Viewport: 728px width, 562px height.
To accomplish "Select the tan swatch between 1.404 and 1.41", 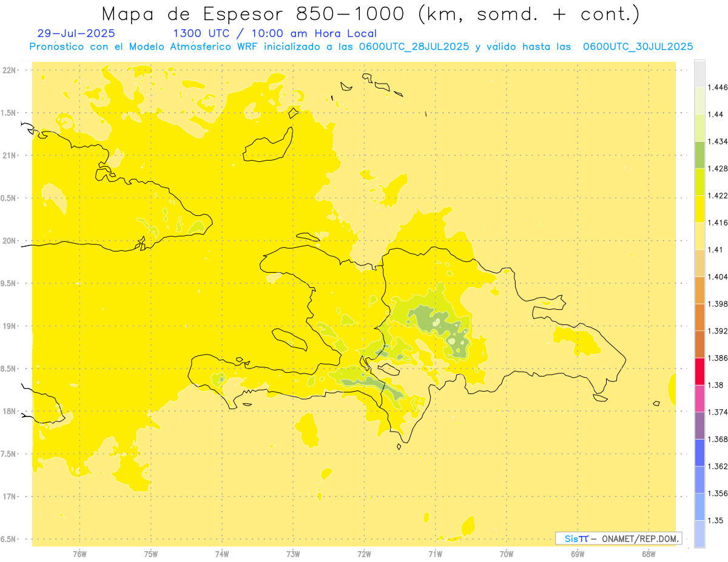I will (699, 263).
